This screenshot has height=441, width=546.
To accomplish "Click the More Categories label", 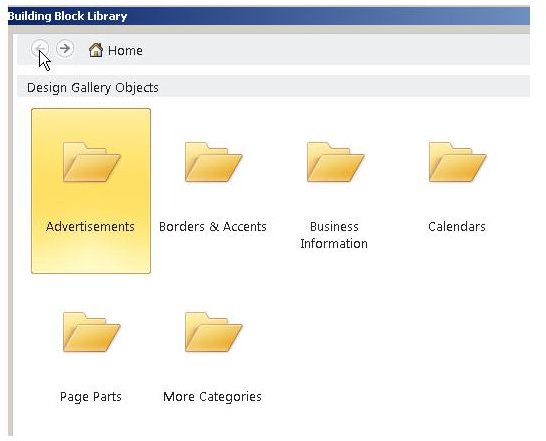I will point(212,397).
